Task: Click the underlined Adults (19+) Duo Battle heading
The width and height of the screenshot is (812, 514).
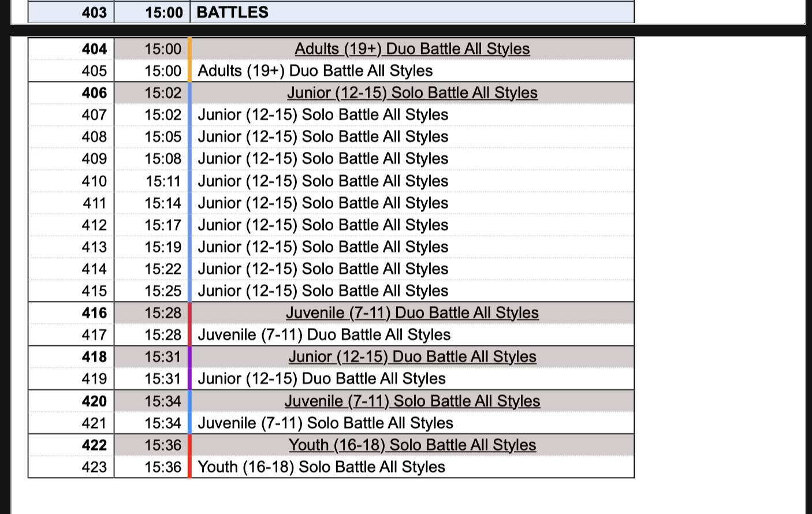Action: 412,49
